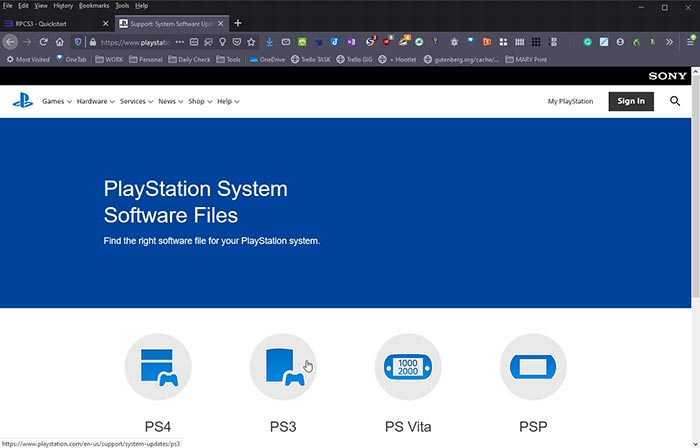Expand the Services dropdown menu
Screen dimensions: 700x448
coord(136,101)
